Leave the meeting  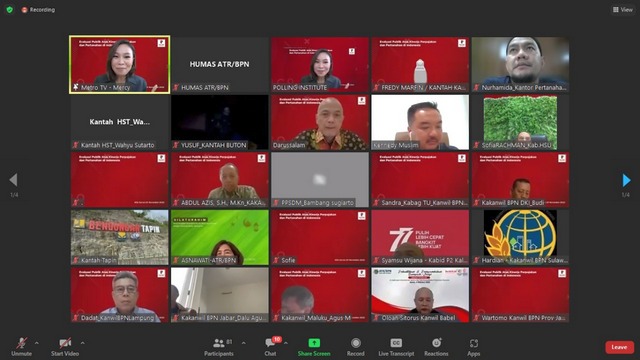point(619,347)
